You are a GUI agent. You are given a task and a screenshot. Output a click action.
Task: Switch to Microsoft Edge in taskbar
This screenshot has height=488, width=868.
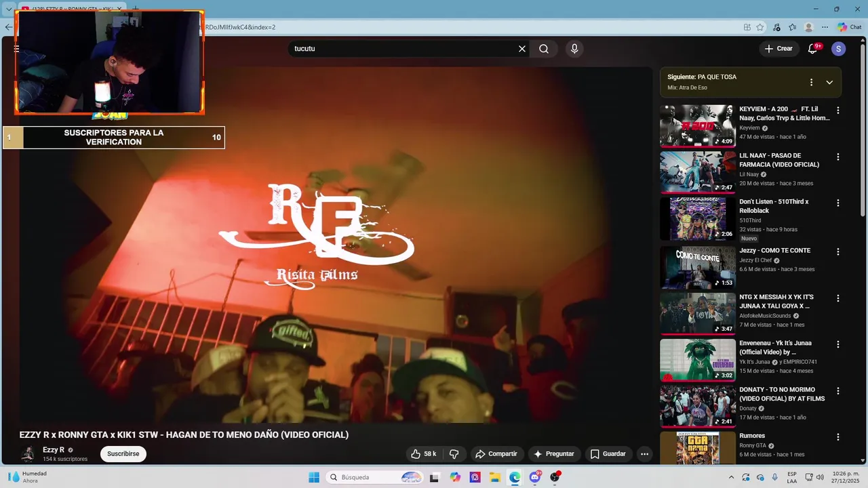click(515, 477)
